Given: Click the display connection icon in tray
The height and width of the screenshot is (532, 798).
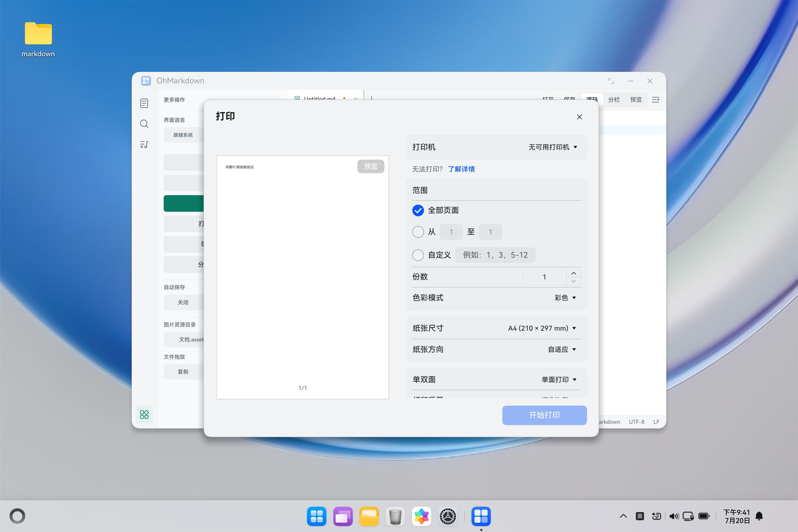Looking at the screenshot, I should [x=688, y=516].
